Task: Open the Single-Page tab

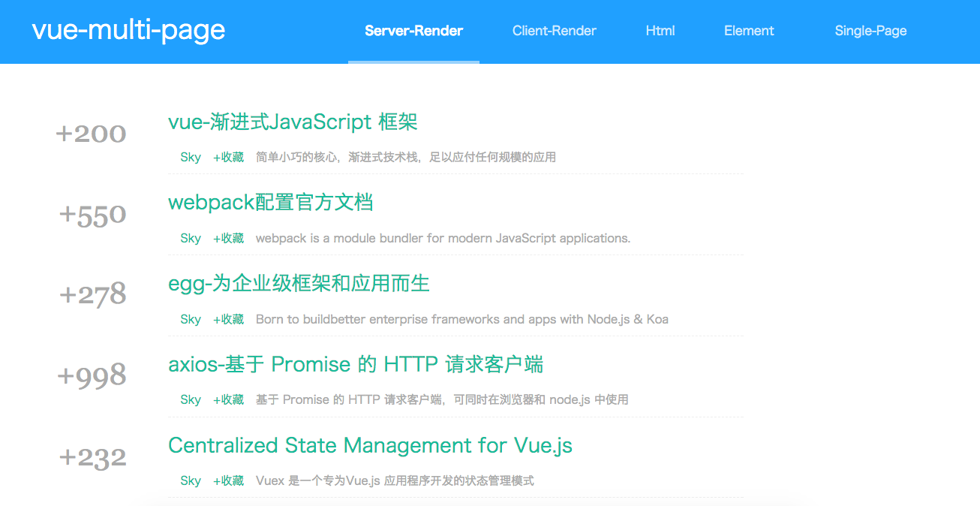Action: pyautogui.click(x=870, y=31)
